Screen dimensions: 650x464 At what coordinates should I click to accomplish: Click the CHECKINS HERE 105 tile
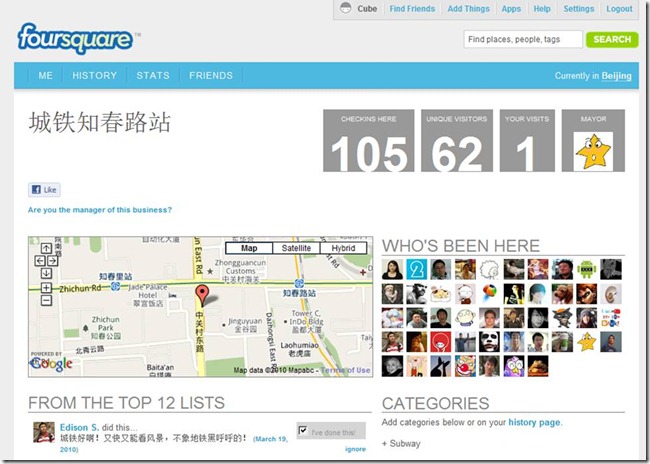(x=369, y=141)
